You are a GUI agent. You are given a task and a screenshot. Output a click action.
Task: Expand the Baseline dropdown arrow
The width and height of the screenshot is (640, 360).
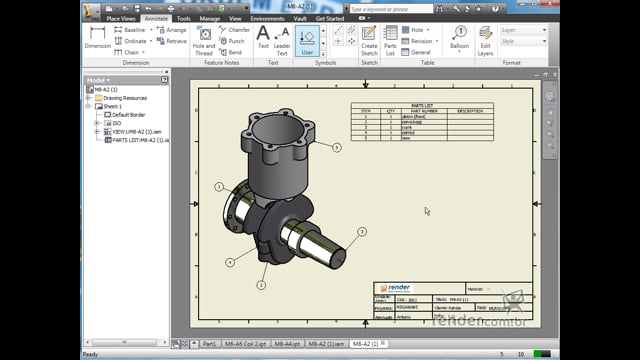(151, 30)
